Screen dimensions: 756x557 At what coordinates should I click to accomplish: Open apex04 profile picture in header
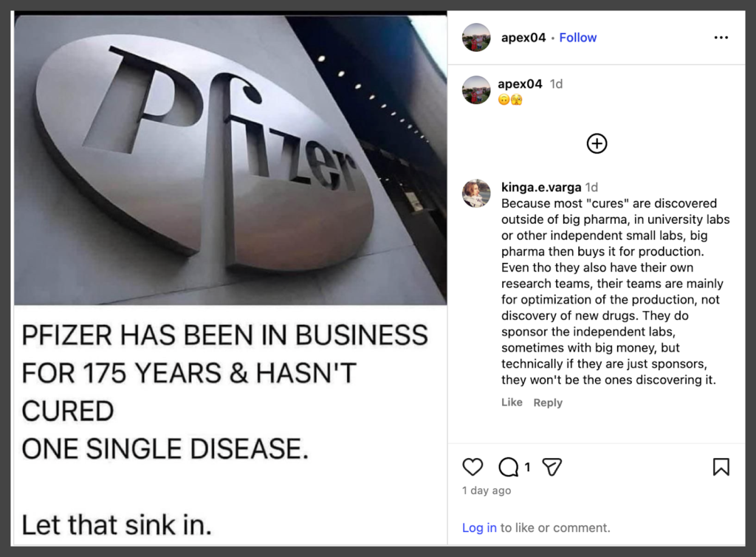476,38
